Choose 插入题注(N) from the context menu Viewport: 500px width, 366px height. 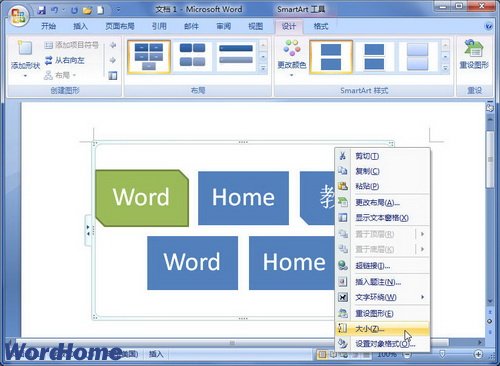[383, 282]
